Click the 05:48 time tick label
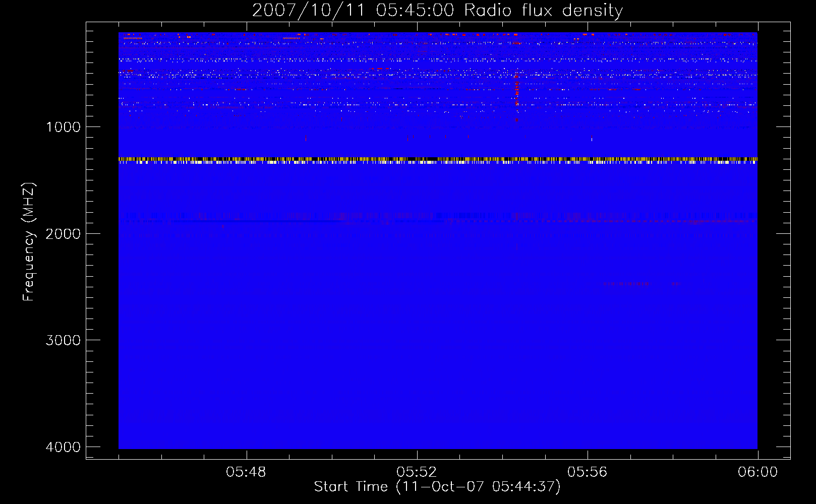The width and height of the screenshot is (816, 504). (246, 472)
